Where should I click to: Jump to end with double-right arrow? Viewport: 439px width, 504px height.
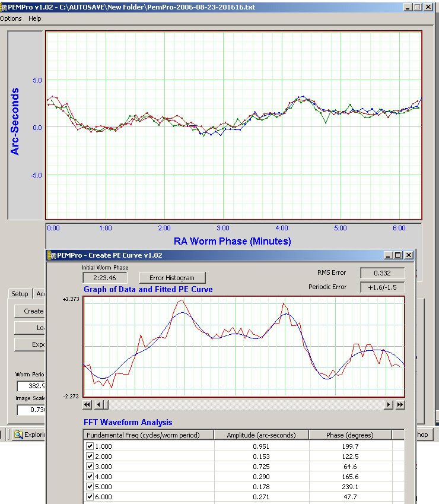(400, 405)
